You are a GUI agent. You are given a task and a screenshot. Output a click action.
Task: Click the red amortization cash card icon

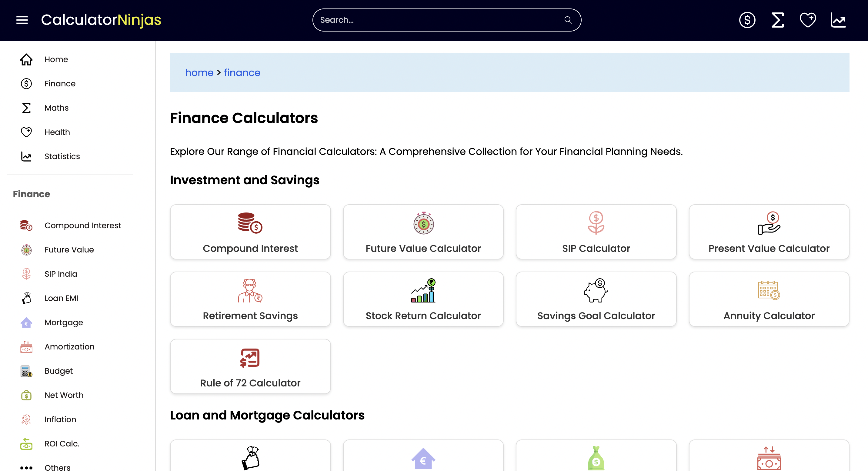pos(769,458)
